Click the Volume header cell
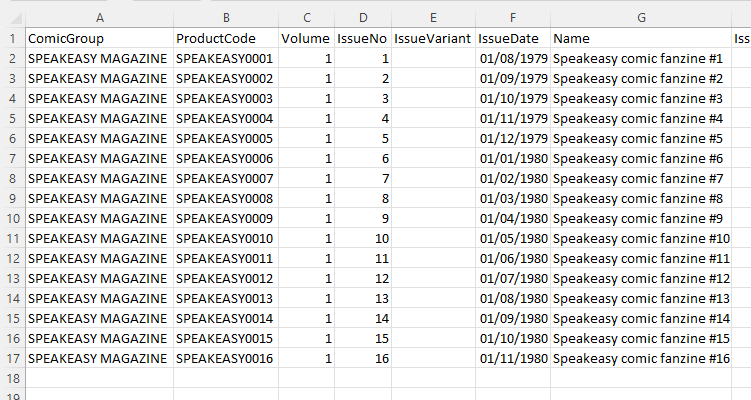The width and height of the screenshot is (751, 400). click(x=306, y=39)
